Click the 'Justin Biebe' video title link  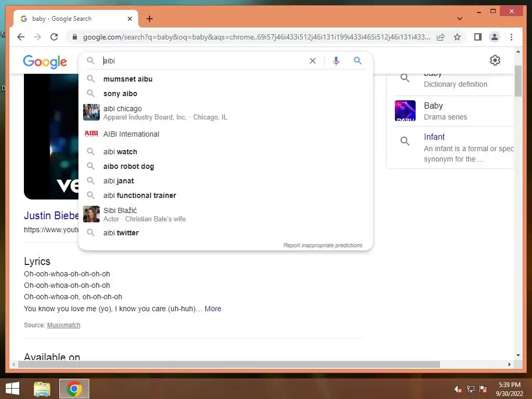51,216
